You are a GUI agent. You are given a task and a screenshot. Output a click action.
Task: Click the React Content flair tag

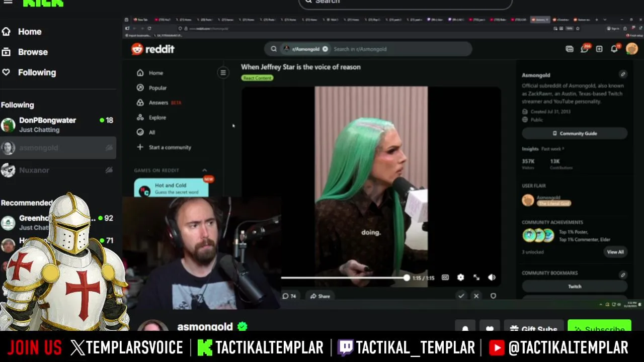coord(257,78)
